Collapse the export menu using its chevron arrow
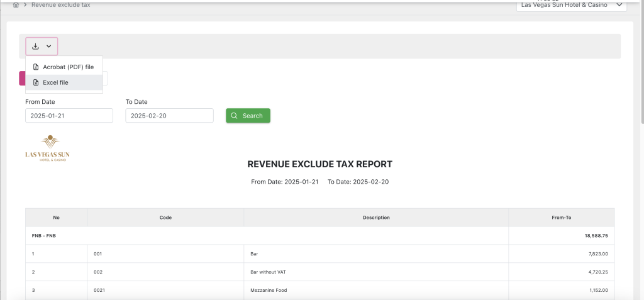This screenshot has width=644, height=300. (49, 47)
